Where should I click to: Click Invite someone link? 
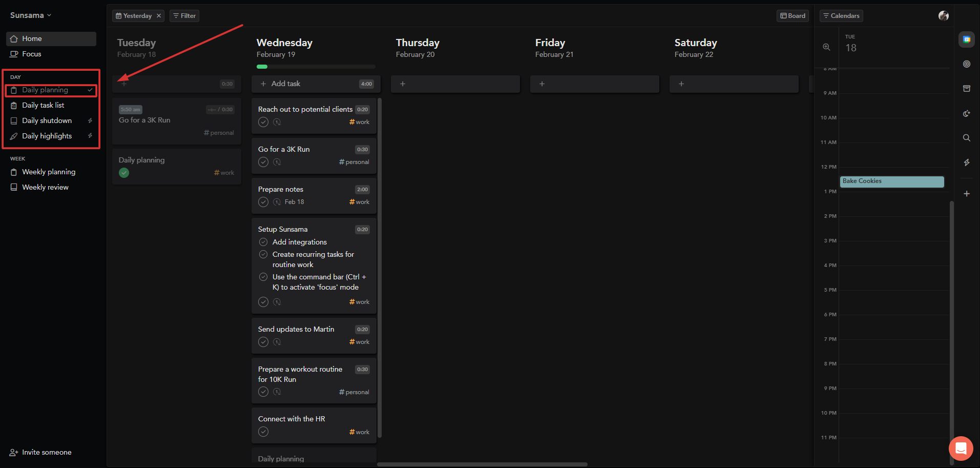tap(41, 452)
